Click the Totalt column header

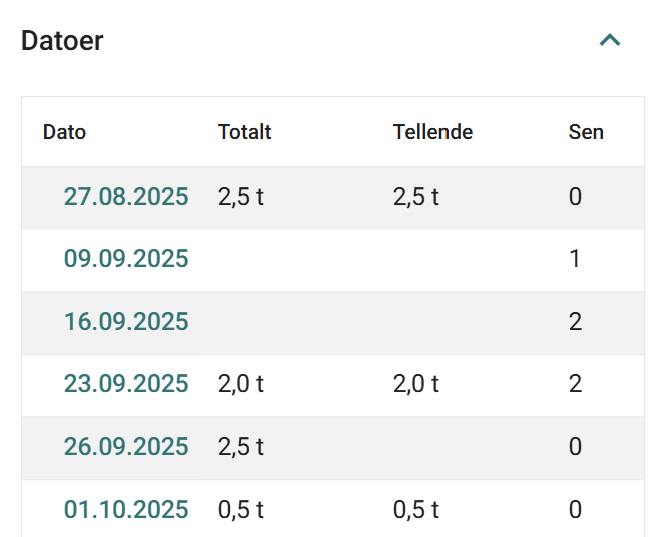point(245,132)
